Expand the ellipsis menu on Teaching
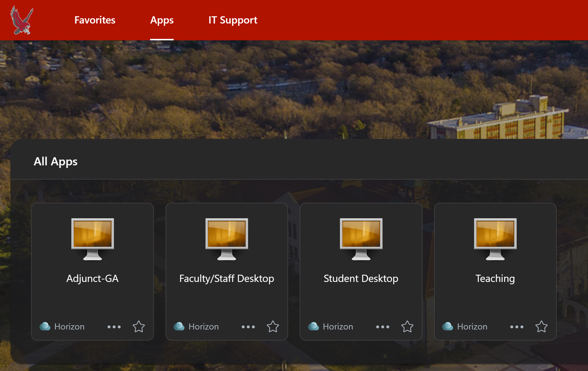The width and height of the screenshot is (588, 371). (x=517, y=327)
